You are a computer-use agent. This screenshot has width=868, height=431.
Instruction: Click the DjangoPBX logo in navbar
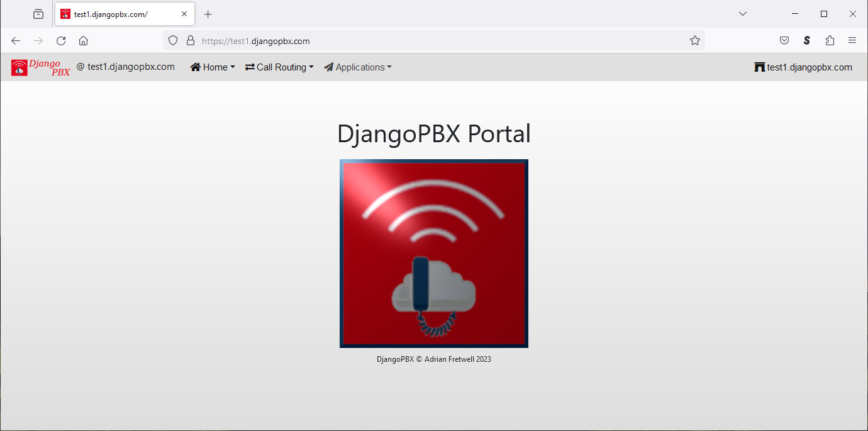click(x=40, y=67)
